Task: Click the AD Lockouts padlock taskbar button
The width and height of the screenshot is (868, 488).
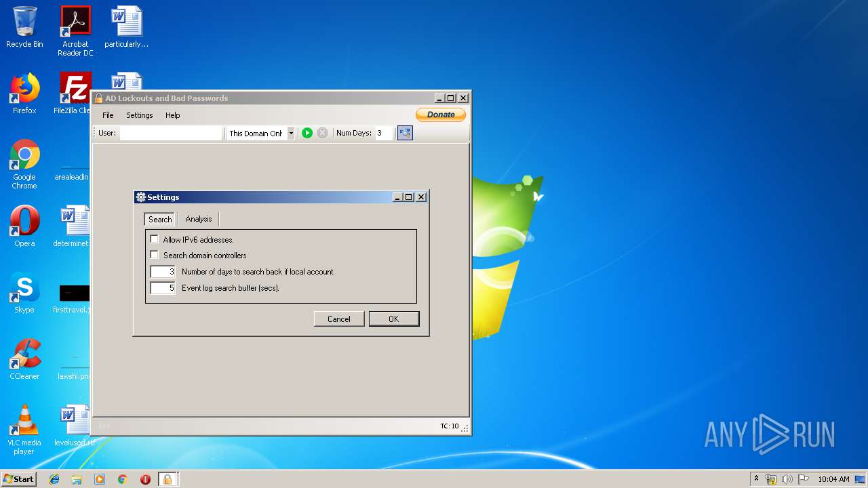Action: [x=167, y=479]
